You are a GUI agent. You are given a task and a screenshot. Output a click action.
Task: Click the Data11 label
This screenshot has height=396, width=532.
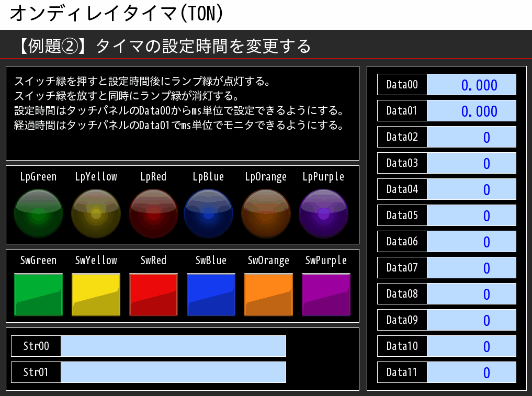click(x=402, y=372)
